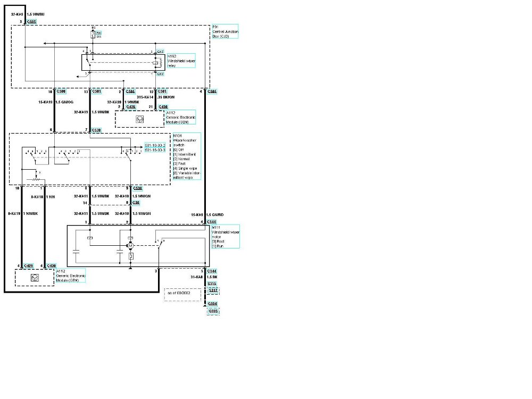Open the C30 connector reference
Screen dimensions: 532x399
coord(136,203)
